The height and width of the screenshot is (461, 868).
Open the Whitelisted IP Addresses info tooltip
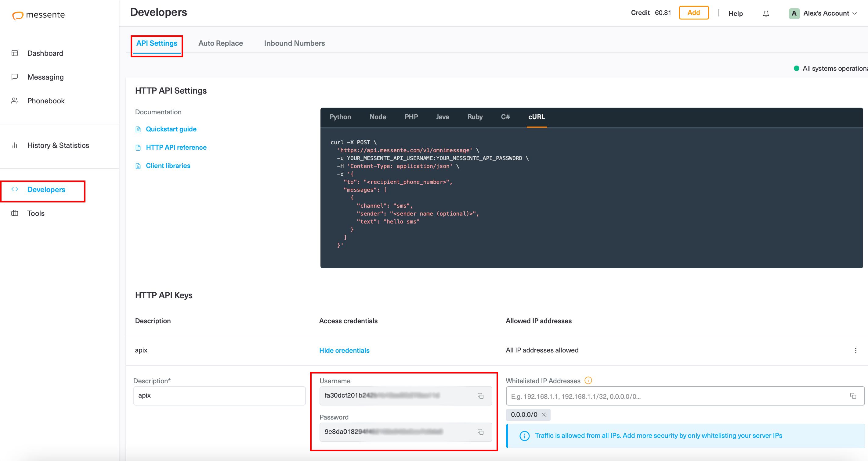[588, 381]
